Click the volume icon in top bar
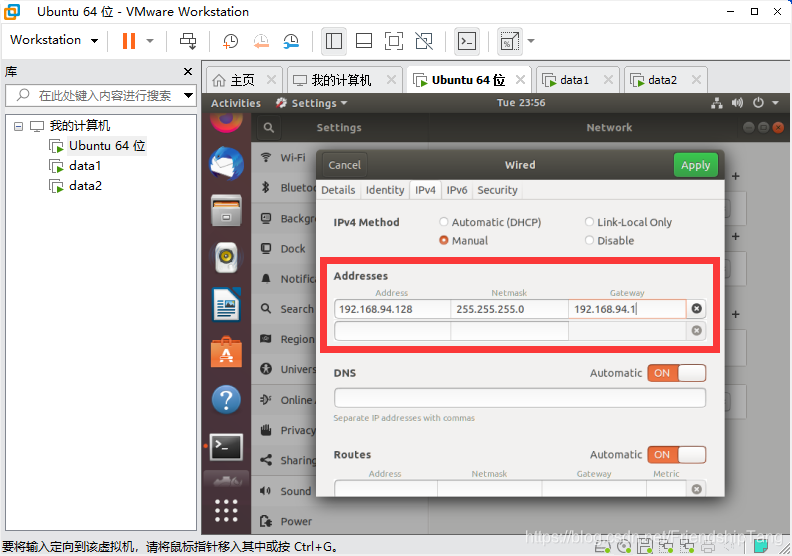 (737, 103)
